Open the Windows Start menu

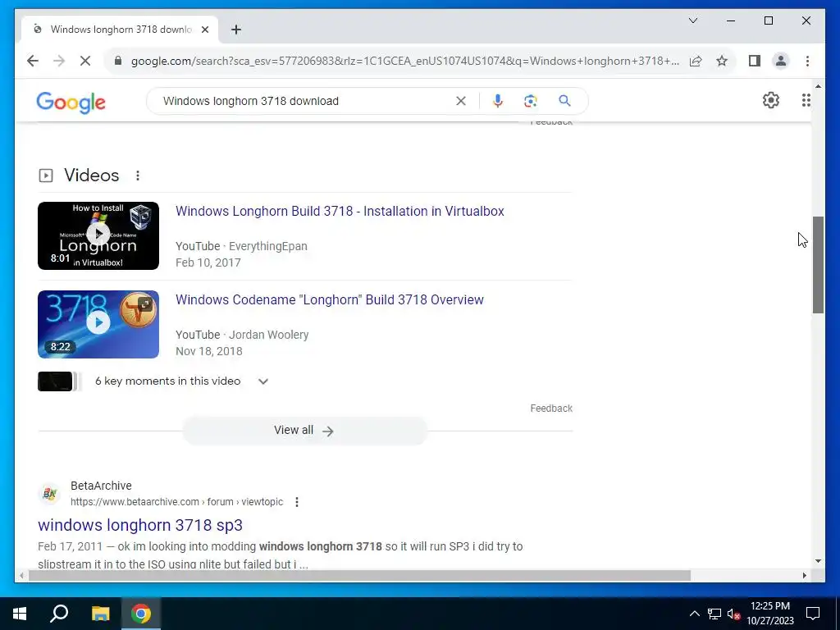tap(20, 614)
